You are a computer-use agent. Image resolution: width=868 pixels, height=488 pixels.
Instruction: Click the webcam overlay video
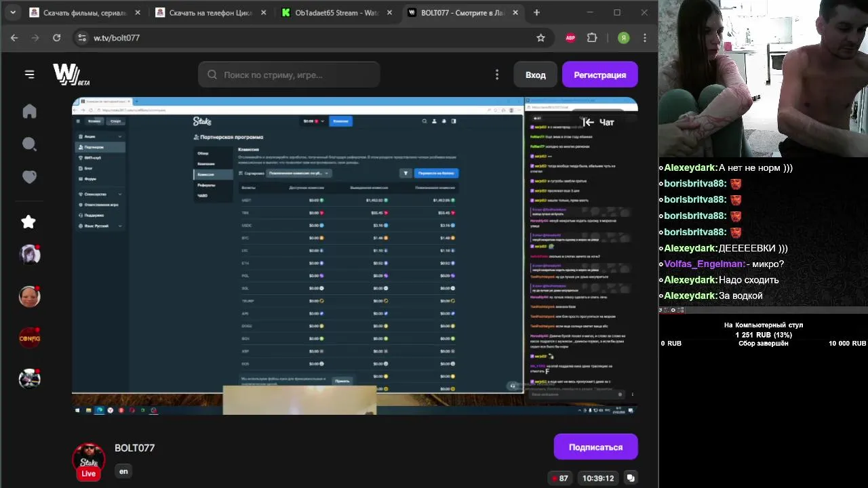(x=763, y=79)
